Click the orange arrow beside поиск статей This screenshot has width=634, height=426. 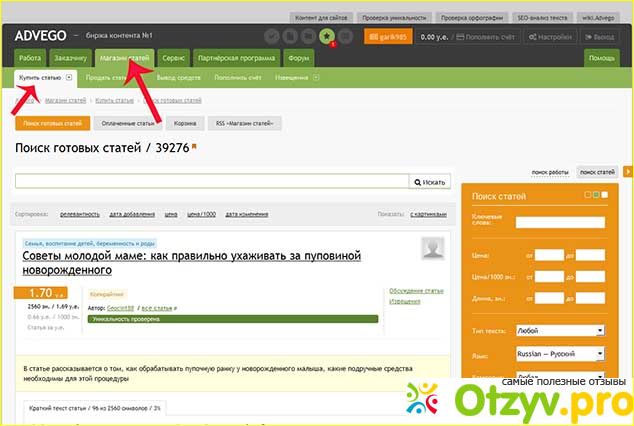tap(628, 171)
